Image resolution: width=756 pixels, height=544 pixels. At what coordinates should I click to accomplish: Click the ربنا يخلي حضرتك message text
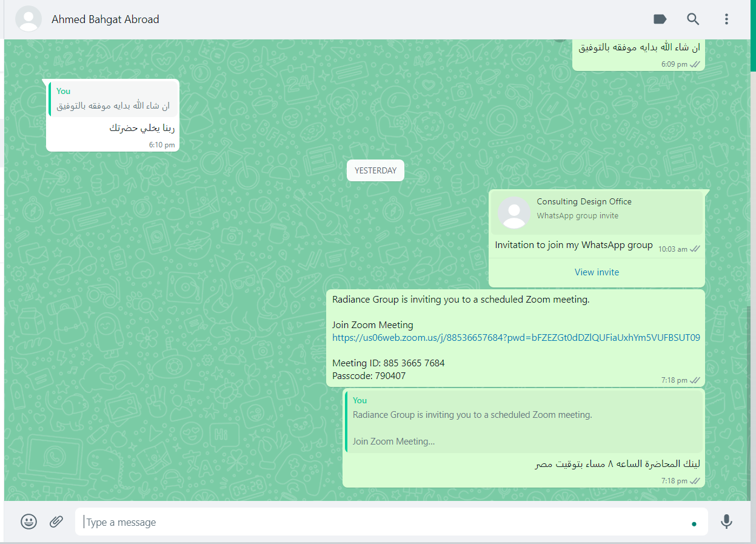142,128
